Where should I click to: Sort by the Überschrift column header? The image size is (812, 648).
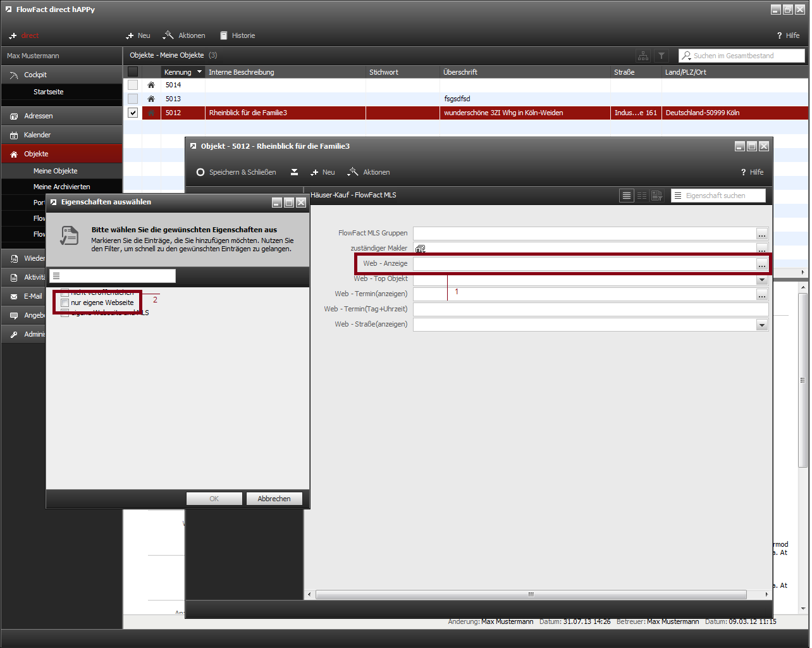tap(526, 72)
